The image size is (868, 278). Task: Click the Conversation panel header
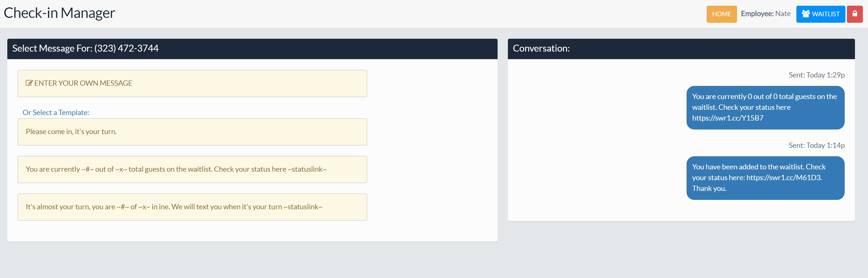click(681, 49)
